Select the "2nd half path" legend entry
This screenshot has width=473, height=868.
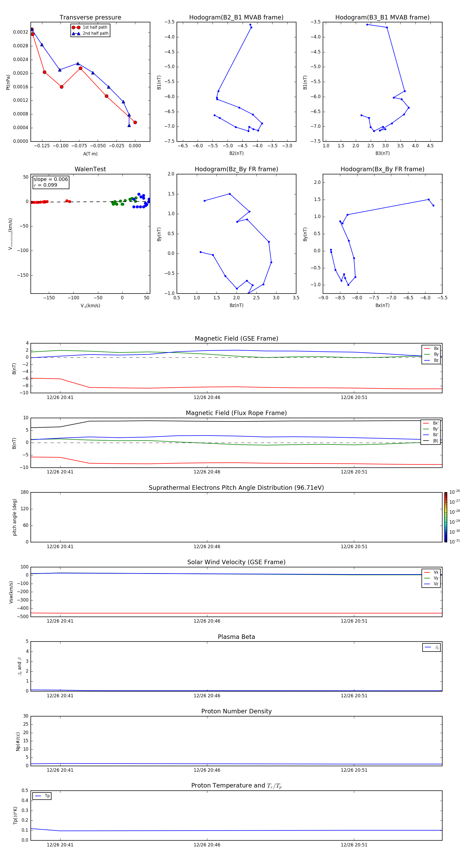[90, 33]
